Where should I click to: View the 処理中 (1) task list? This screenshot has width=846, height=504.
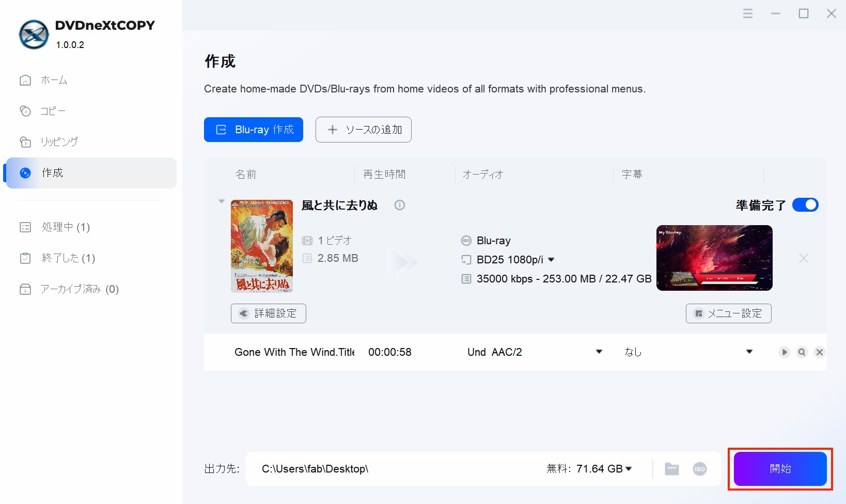tap(55, 227)
